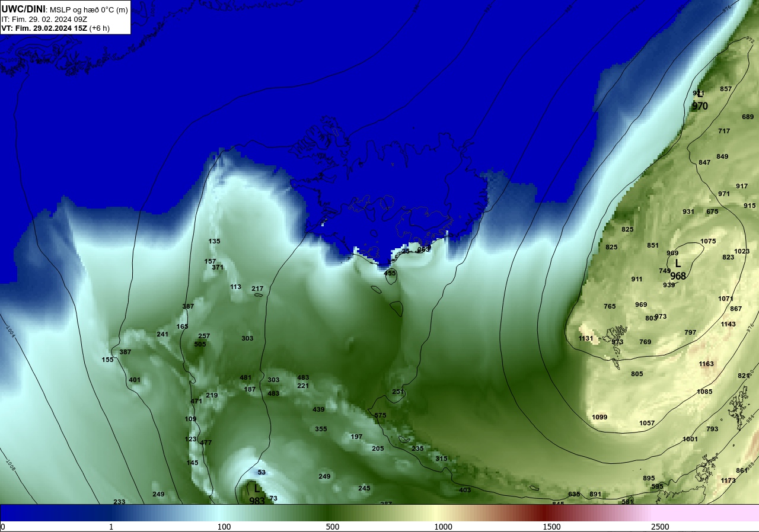Image resolution: width=759 pixels, height=532 pixels.
Task: Click the map value 241
Action: 162,334
